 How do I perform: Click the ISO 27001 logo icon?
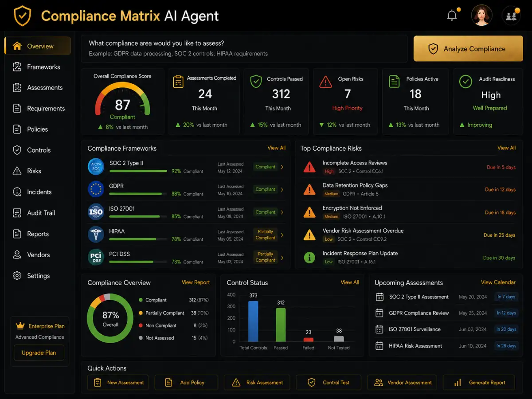pyautogui.click(x=96, y=212)
